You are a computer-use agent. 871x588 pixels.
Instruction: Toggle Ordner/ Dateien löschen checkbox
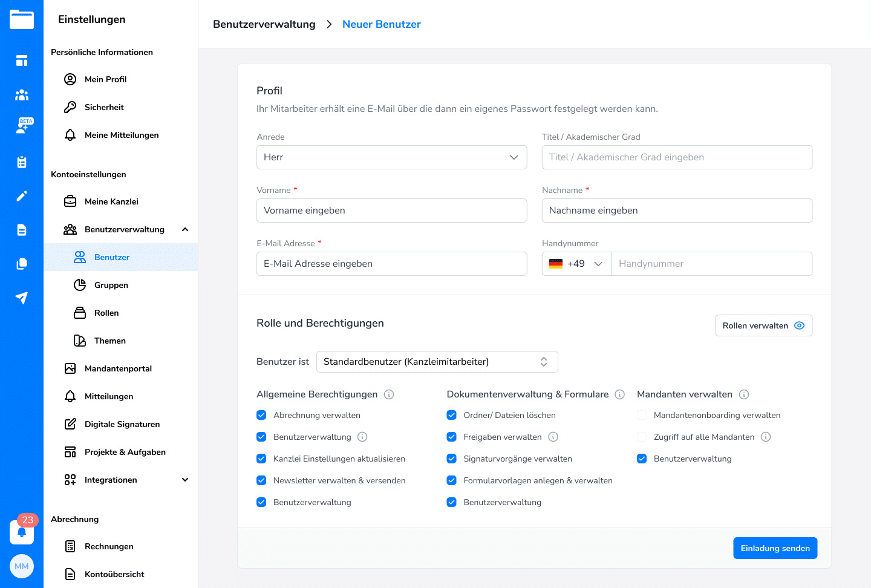[451, 415]
